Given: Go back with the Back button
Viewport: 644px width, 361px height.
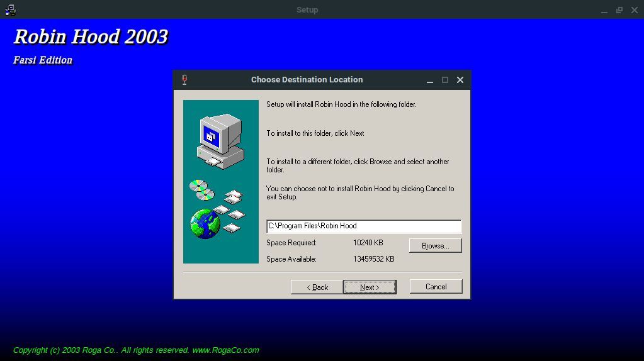Looking at the screenshot, I should 317,287.
